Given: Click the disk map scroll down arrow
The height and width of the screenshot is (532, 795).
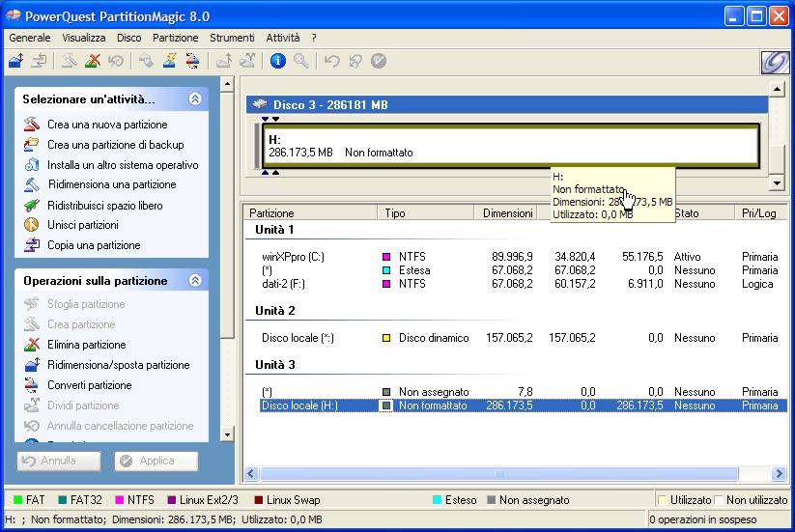Looking at the screenshot, I should 777,182.
